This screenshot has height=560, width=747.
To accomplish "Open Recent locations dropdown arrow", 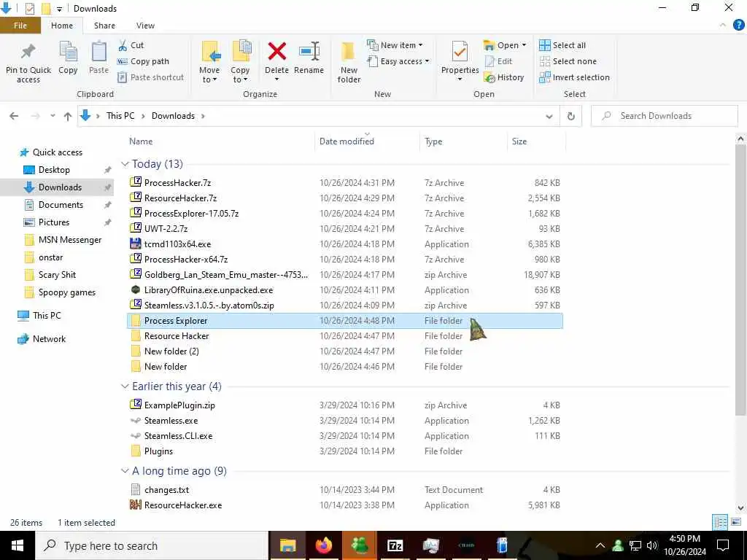I will (x=53, y=116).
